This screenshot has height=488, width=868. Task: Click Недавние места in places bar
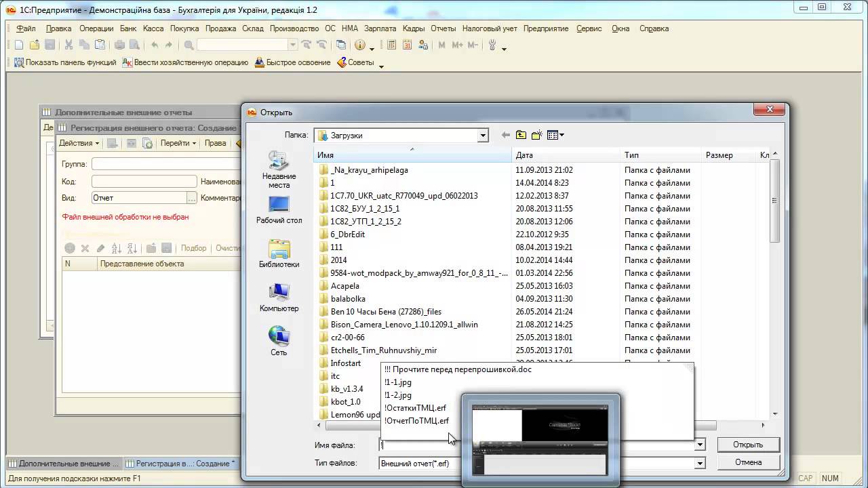[x=279, y=169]
